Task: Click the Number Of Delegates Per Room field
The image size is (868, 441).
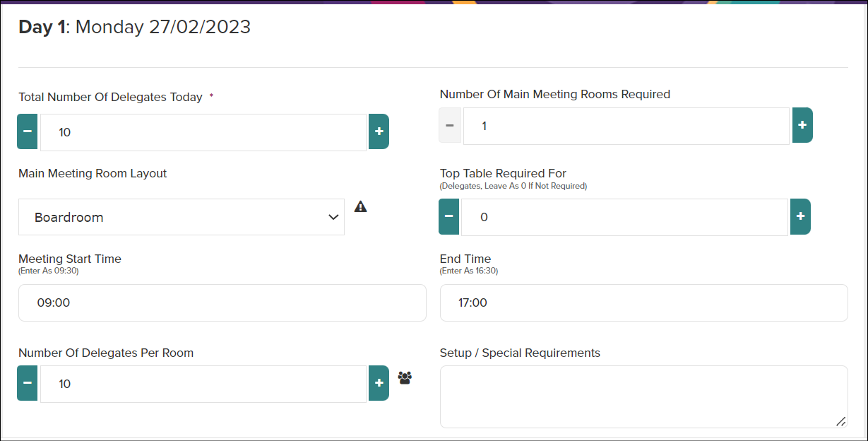Action: pos(203,384)
